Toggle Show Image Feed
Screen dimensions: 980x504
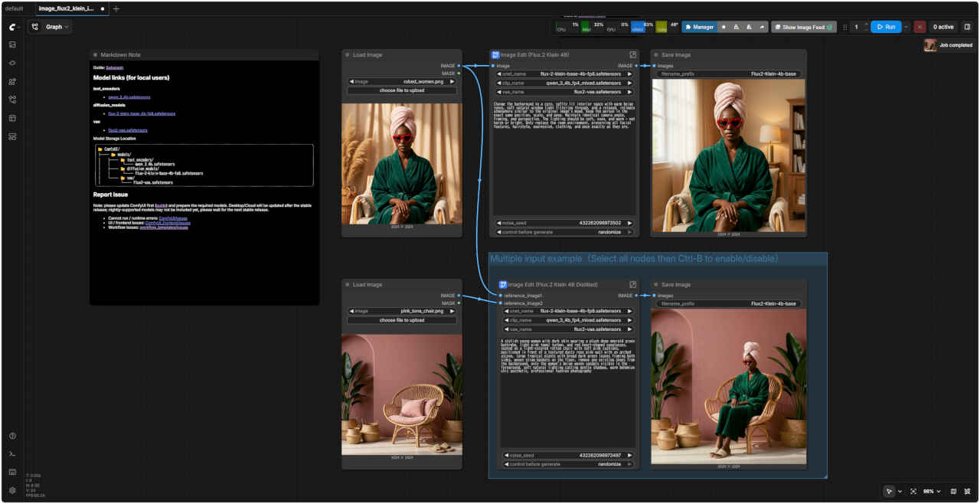pos(803,27)
